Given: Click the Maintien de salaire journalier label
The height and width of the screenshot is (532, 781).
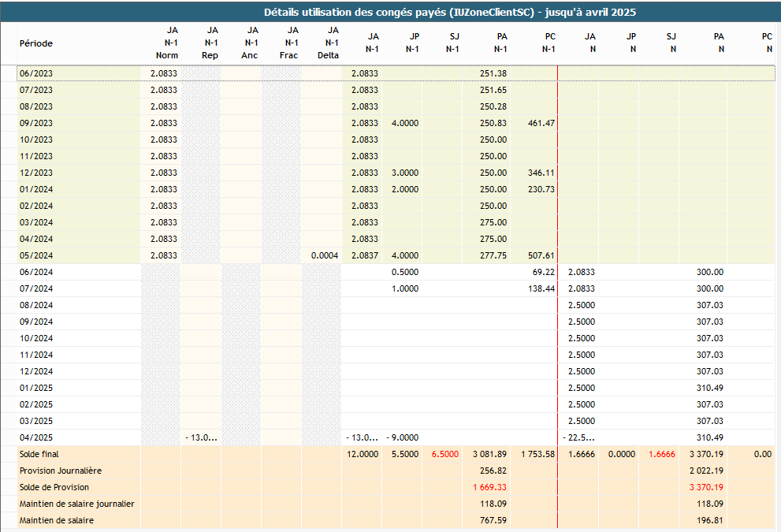Looking at the screenshot, I should coord(76,504).
